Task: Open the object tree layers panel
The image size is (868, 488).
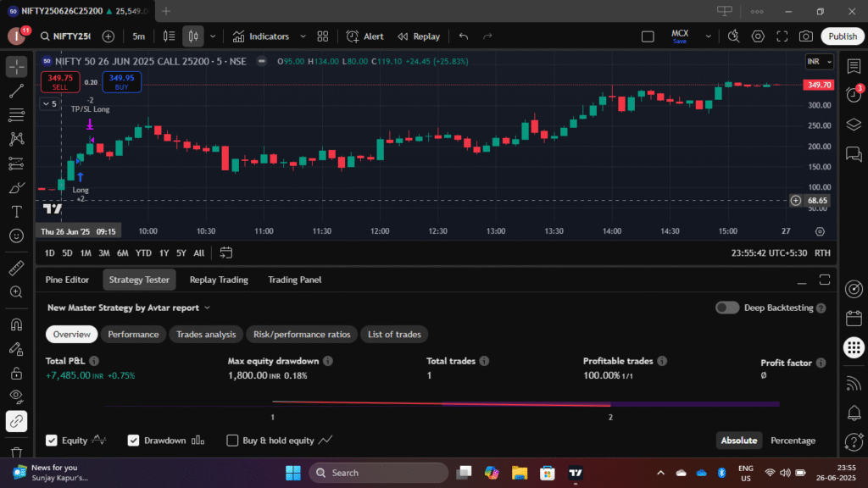Action: pos(854,125)
